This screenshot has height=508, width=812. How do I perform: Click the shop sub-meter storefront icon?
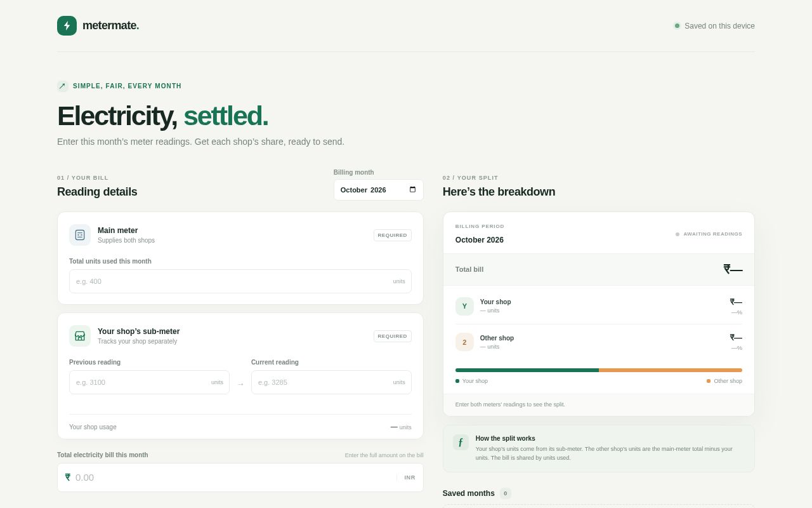pos(80,336)
